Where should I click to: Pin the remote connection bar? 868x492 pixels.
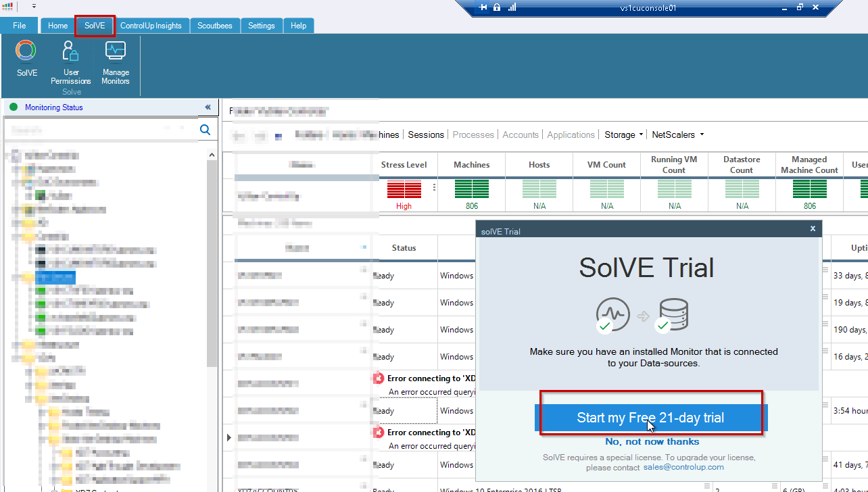pos(483,7)
